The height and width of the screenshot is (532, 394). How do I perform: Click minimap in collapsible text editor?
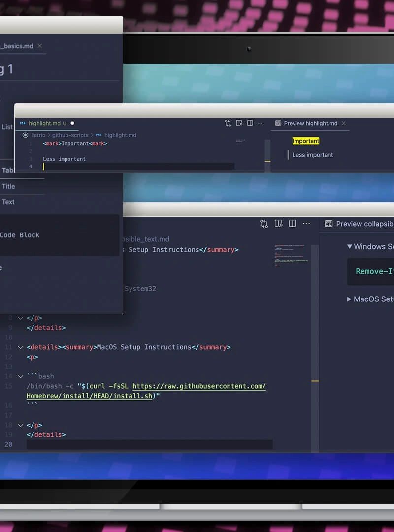coord(291,255)
